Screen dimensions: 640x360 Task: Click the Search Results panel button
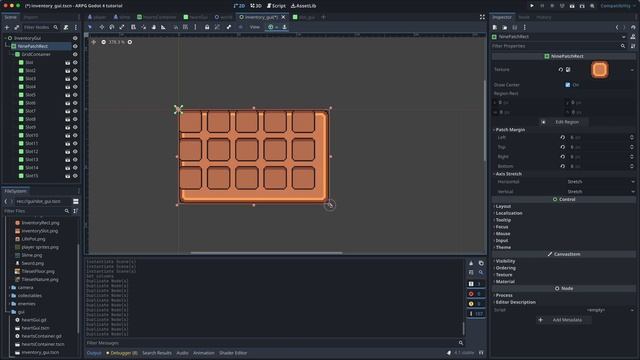(157, 353)
